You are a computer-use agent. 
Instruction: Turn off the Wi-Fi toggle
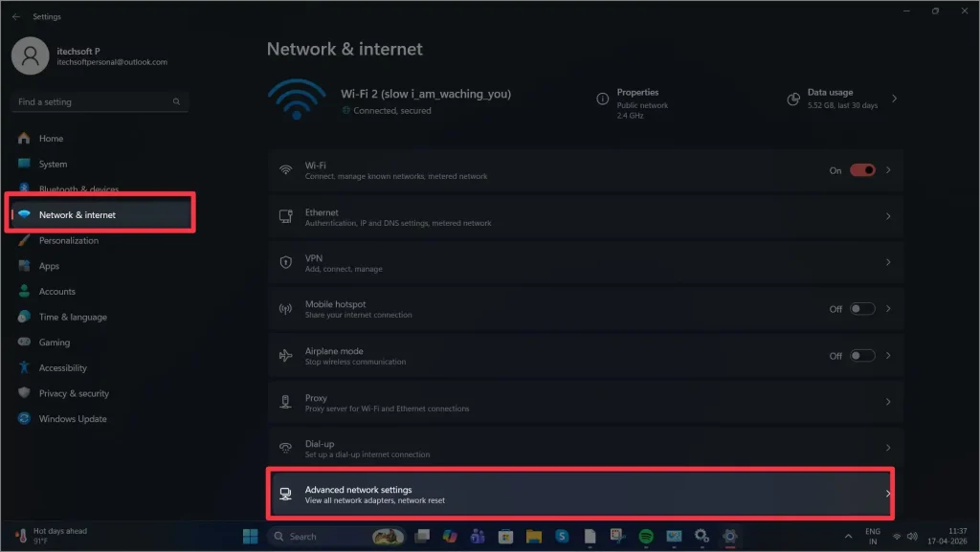pos(862,170)
